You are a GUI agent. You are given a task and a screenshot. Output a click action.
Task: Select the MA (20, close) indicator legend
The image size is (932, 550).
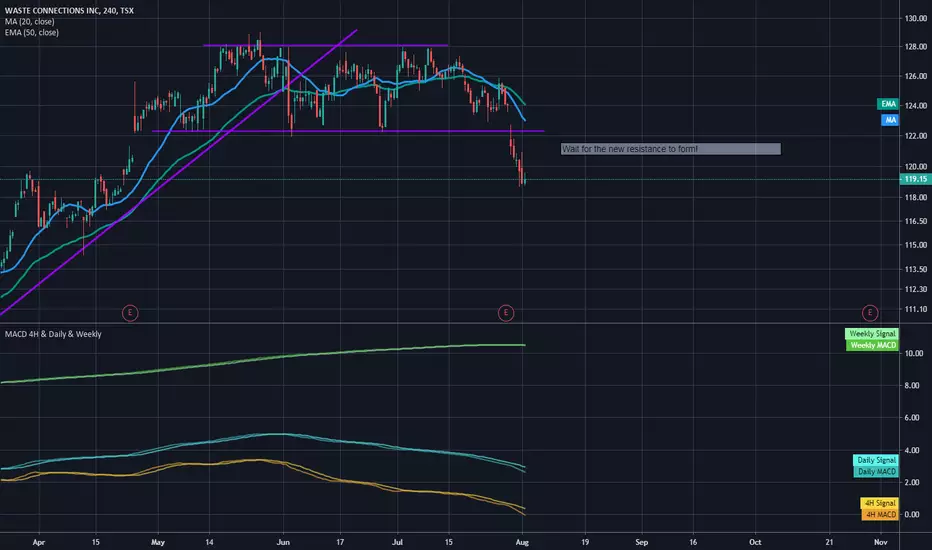30,21
